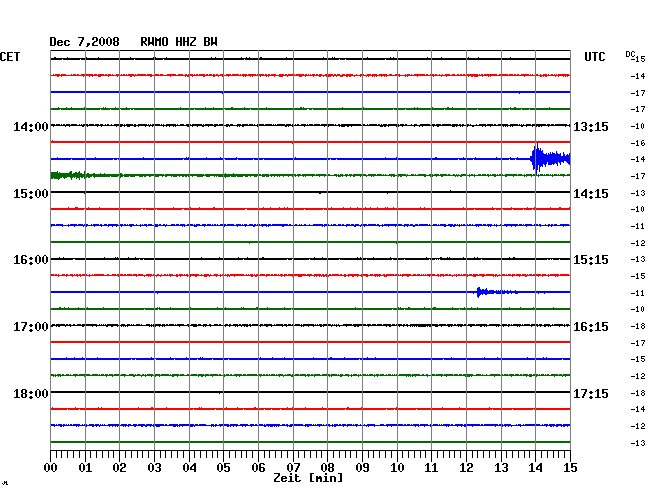Click minute tick label '08'

coord(327,468)
